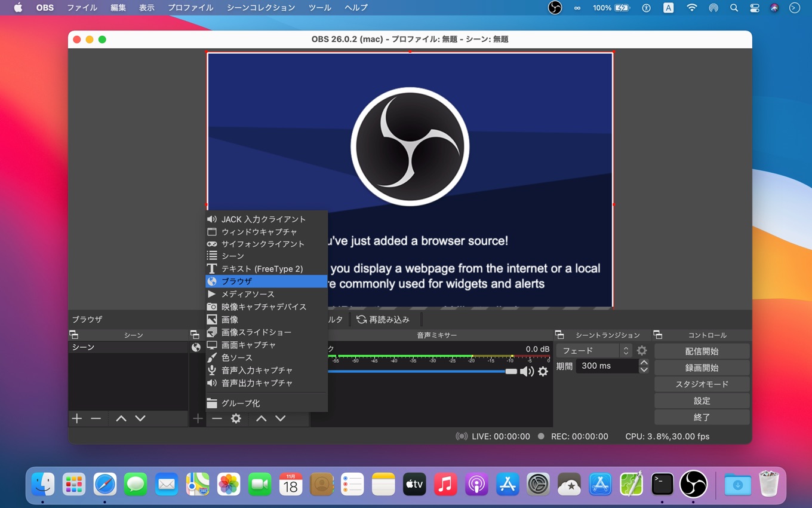Click the OBS icon in menu bar status area

pyautogui.click(x=555, y=8)
